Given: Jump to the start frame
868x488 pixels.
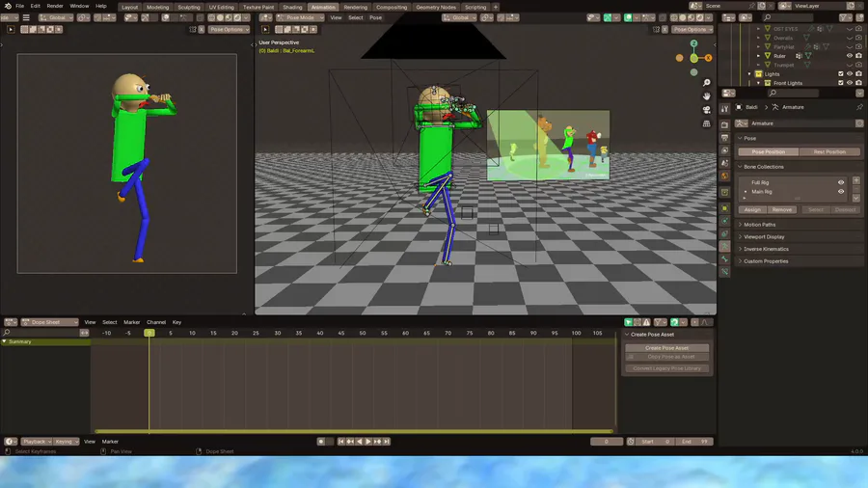Looking at the screenshot, I should tap(341, 442).
